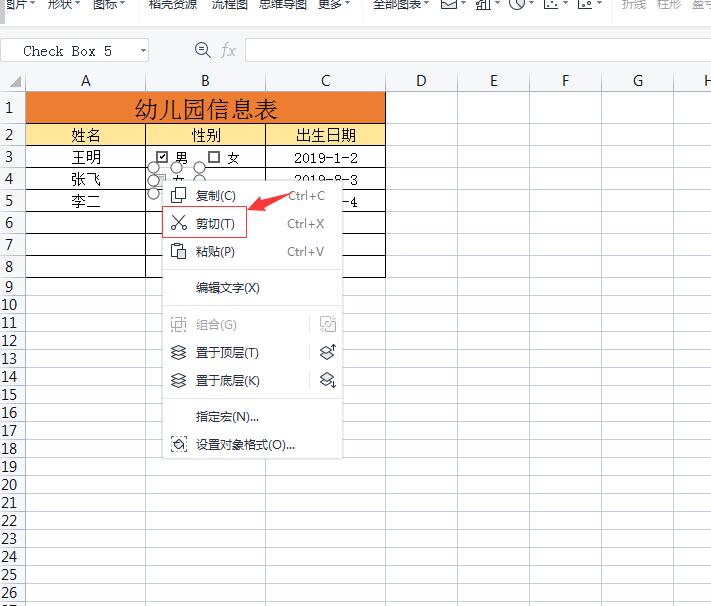This screenshot has height=606, width=711.
Task: Click the selected Check Box 5 in row 4
Action: [x=176, y=180]
